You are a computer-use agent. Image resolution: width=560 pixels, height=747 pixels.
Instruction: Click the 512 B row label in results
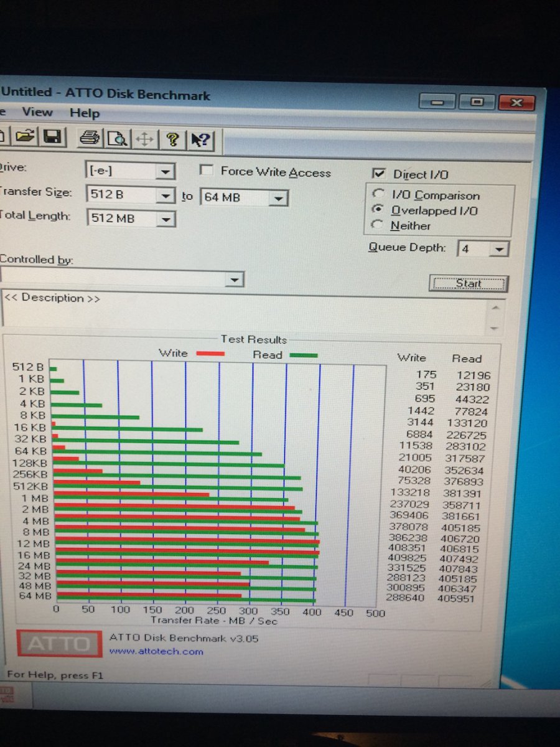tap(28, 367)
